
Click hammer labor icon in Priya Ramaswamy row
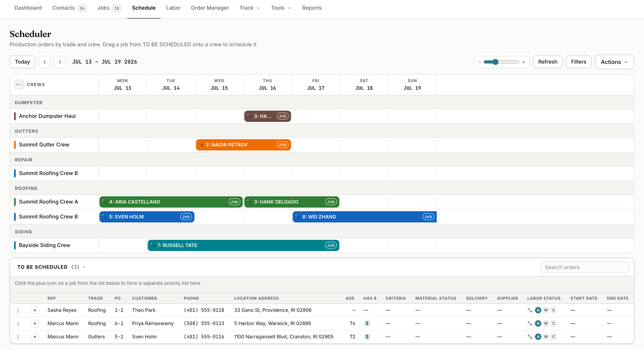coord(530,323)
